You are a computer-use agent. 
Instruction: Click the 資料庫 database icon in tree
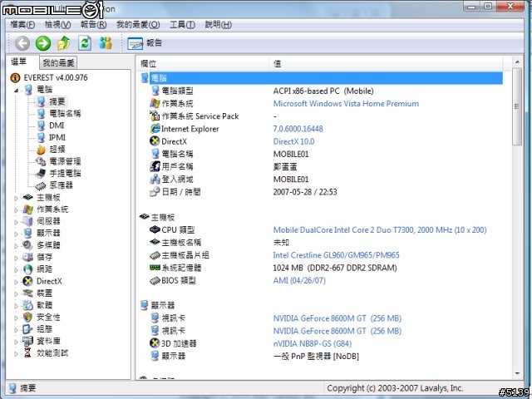[27, 341]
